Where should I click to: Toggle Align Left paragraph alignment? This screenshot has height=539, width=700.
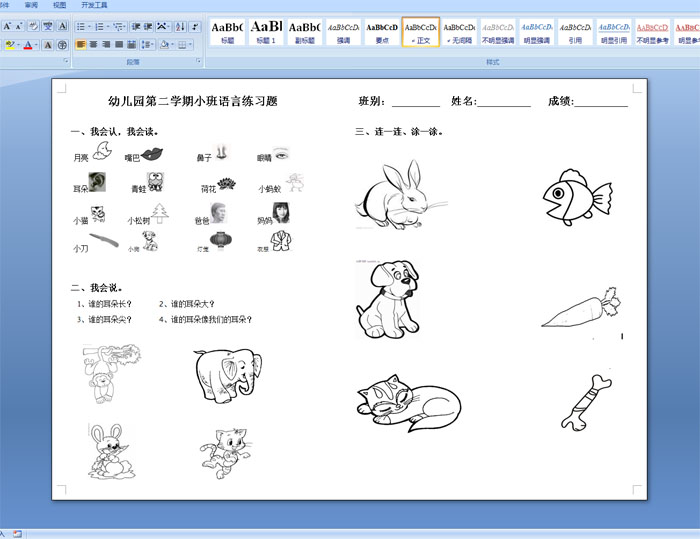[x=81, y=45]
